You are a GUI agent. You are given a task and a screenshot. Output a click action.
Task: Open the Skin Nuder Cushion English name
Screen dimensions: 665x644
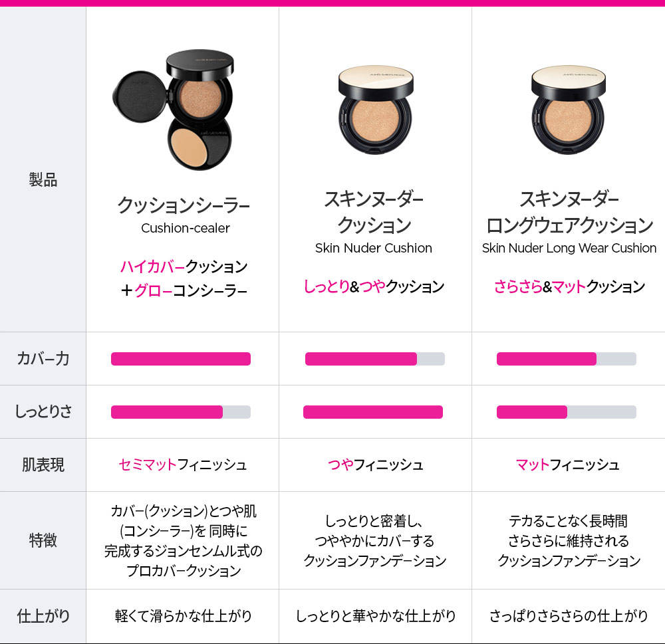click(x=374, y=248)
